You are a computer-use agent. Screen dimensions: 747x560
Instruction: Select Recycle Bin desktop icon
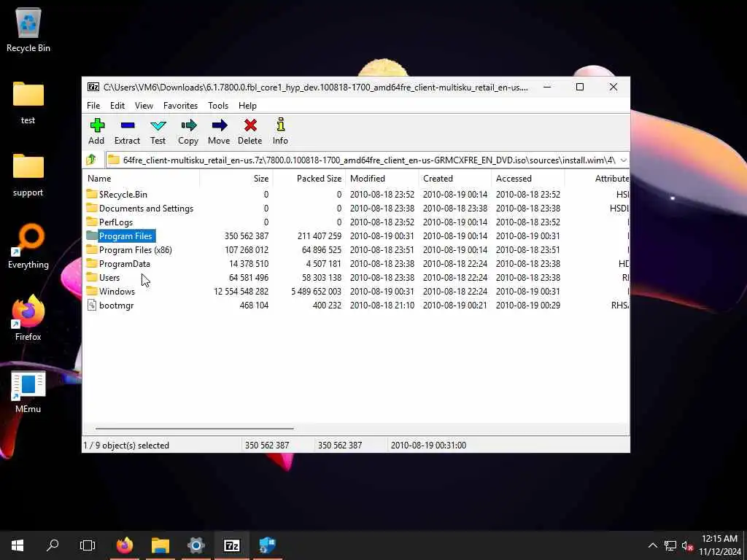28,31
